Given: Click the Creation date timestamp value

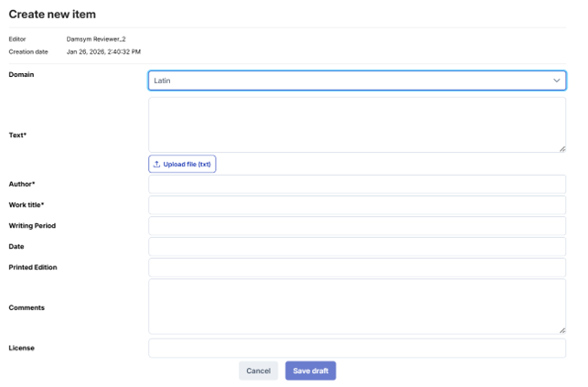Looking at the screenshot, I should click(x=103, y=52).
